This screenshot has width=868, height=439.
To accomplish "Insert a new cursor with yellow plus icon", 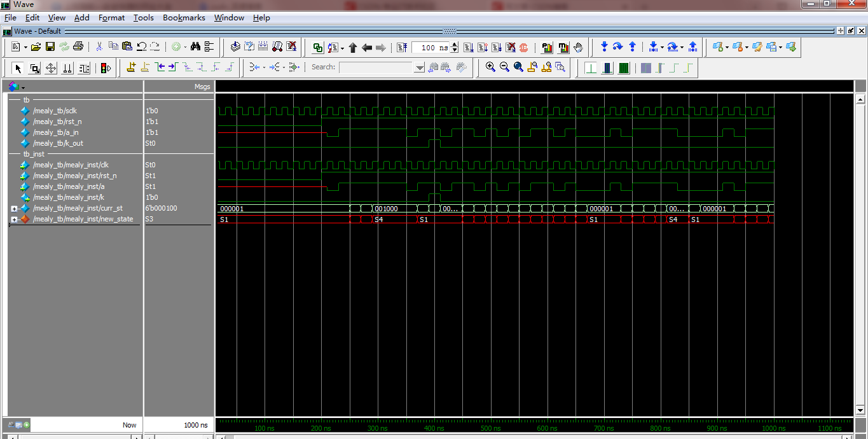I will click(131, 67).
